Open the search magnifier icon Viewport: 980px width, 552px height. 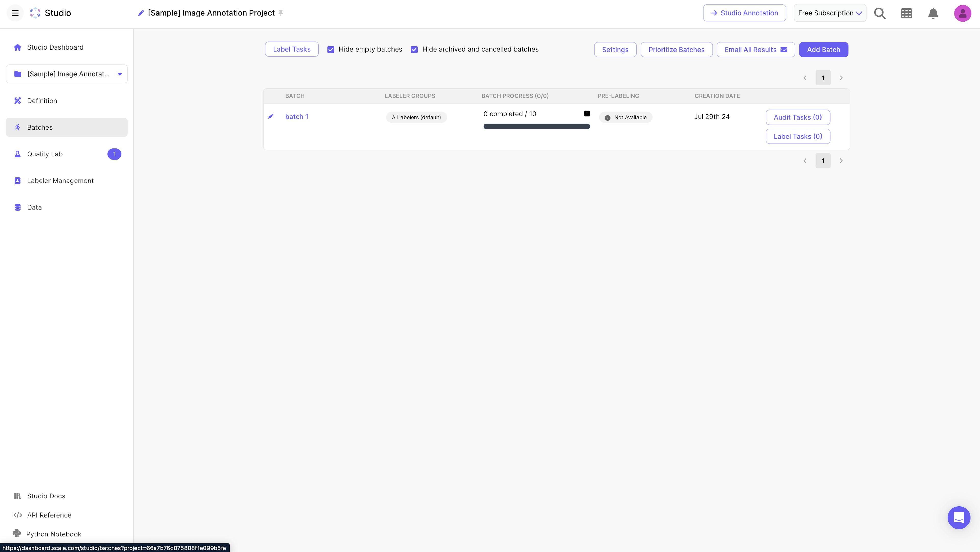click(x=879, y=13)
